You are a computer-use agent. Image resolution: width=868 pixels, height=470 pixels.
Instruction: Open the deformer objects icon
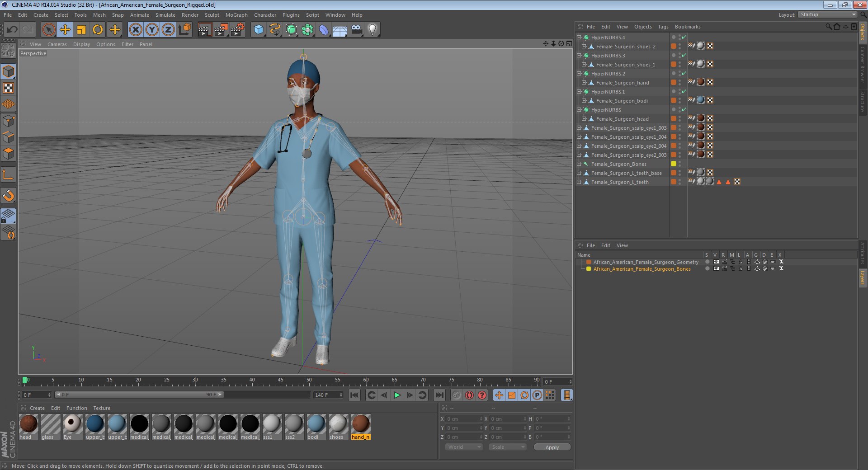[x=324, y=30]
